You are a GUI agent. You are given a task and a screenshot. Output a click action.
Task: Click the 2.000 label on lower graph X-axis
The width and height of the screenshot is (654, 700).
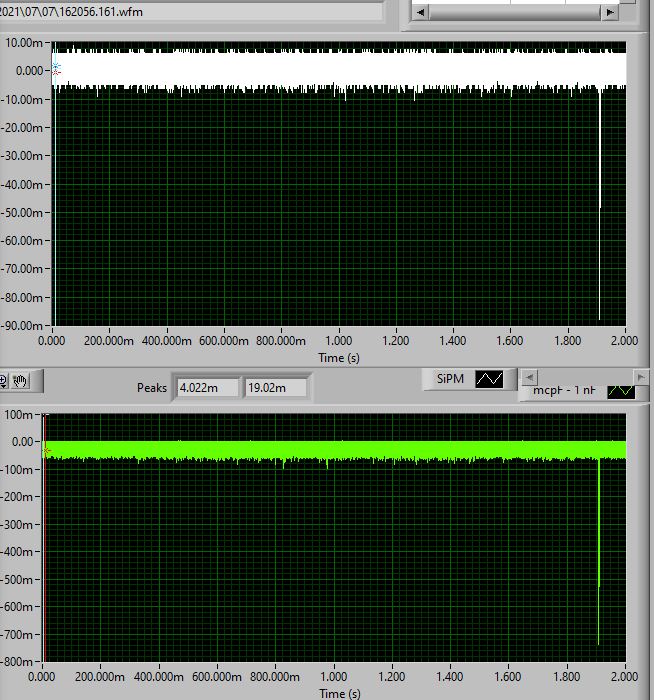(625, 676)
